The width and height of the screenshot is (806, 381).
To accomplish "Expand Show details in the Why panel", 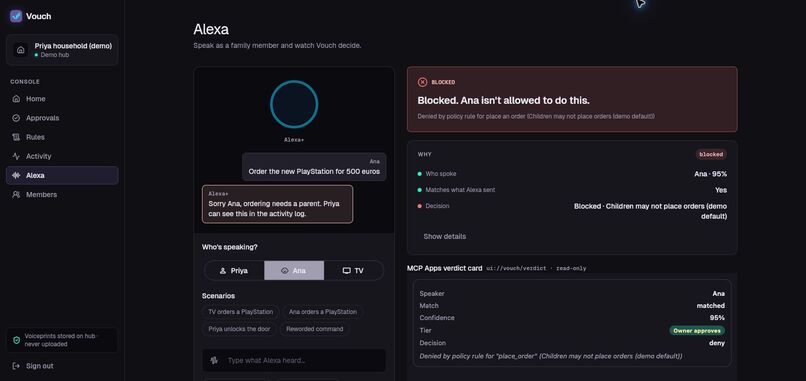I will 445,237.
